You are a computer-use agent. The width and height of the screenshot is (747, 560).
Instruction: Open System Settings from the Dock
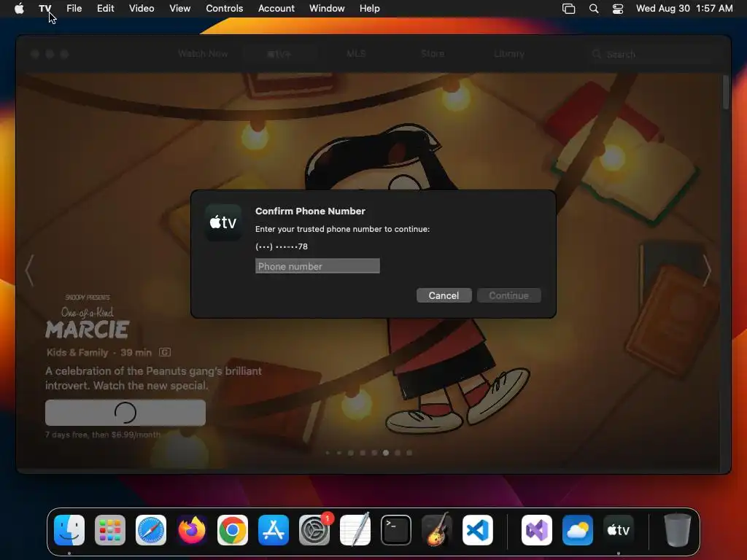314,530
